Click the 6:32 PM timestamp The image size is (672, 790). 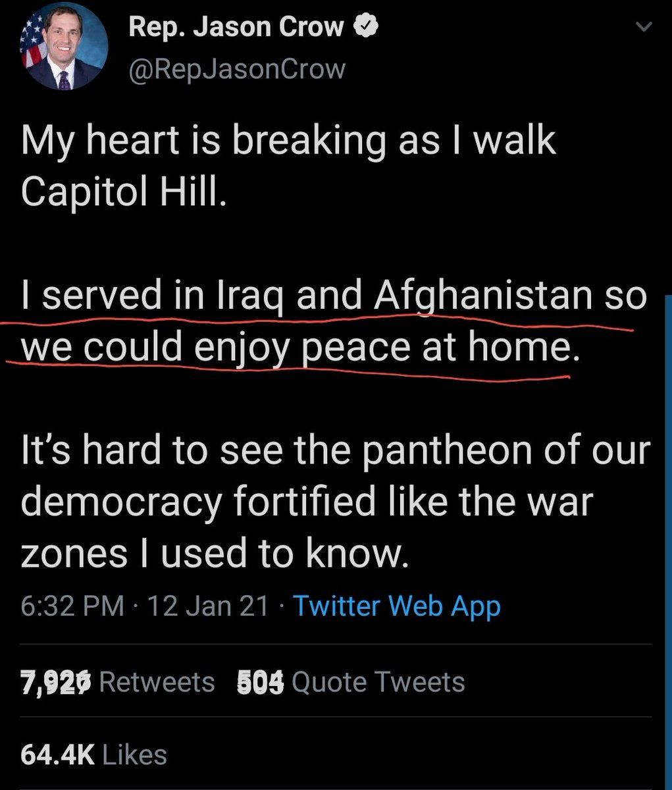point(72,606)
